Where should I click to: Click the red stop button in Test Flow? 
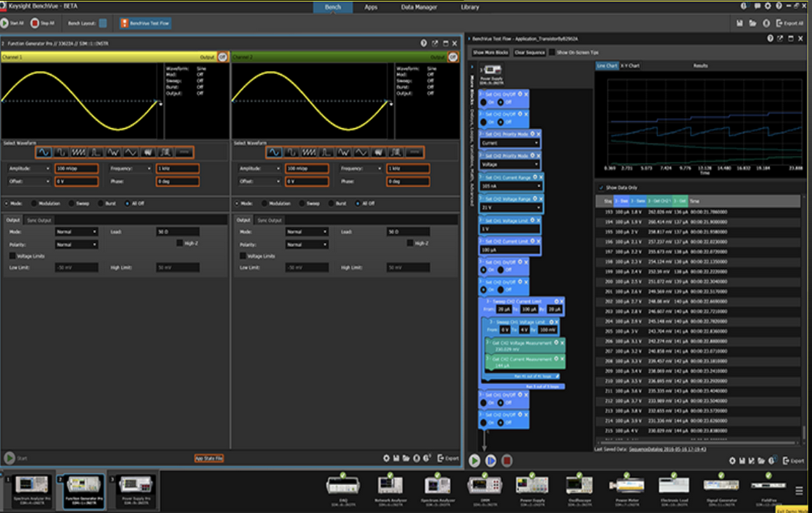click(507, 460)
